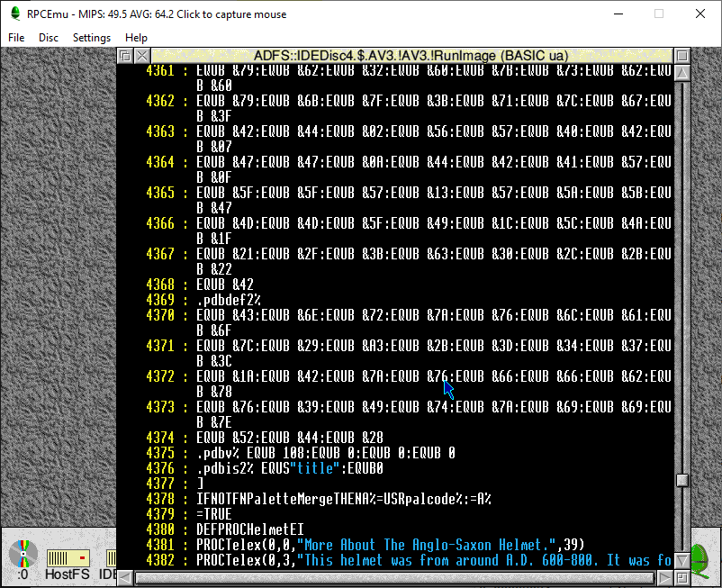
Task: Close the !RunImage editor window
Action: pyautogui.click(x=142, y=56)
